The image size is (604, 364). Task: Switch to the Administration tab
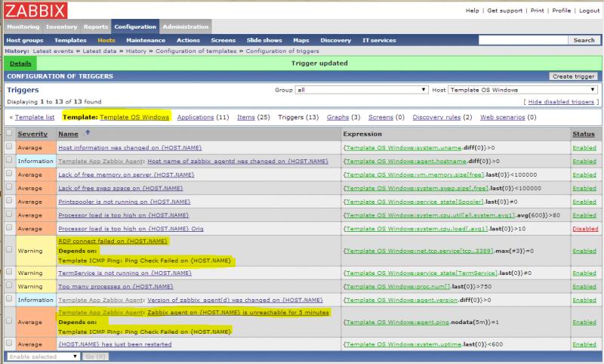tap(185, 26)
